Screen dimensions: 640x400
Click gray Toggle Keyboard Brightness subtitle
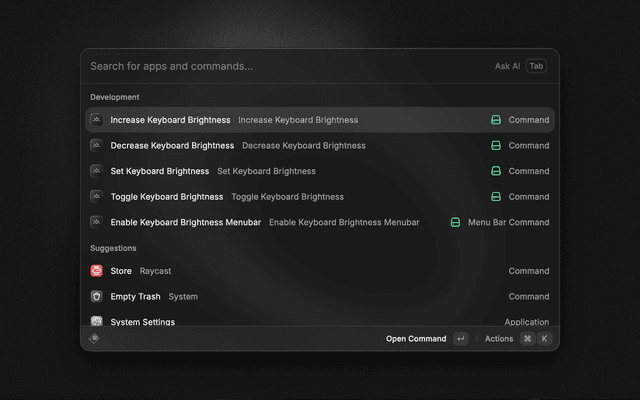tap(287, 197)
